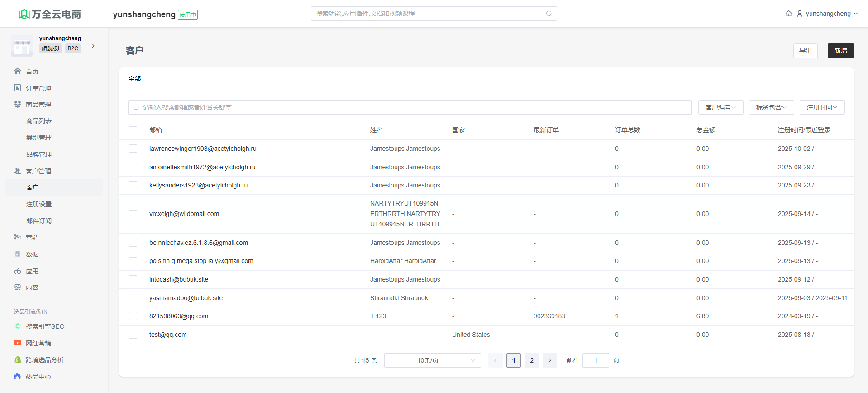Image resolution: width=868 pixels, height=393 pixels.
Task: Click the home icon in top header
Action: point(789,14)
